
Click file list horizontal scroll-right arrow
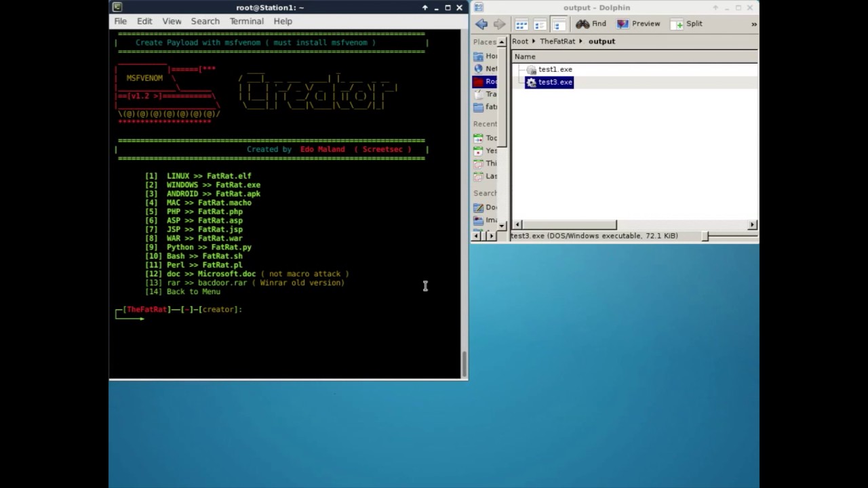(752, 224)
